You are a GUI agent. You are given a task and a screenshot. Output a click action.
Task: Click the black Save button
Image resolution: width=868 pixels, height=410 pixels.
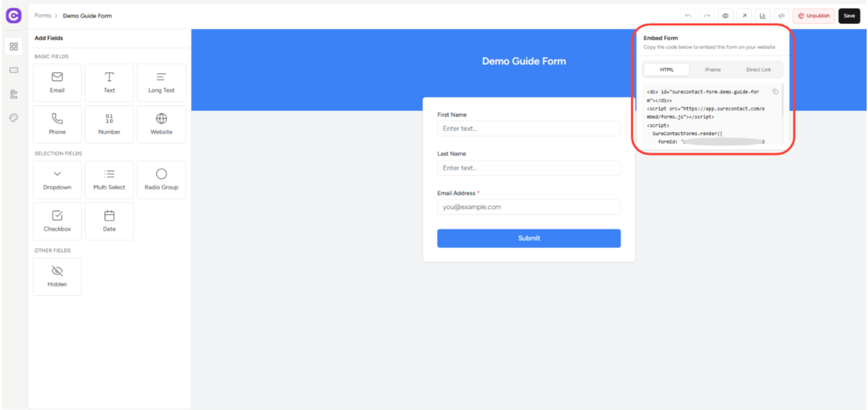coord(849,16)
